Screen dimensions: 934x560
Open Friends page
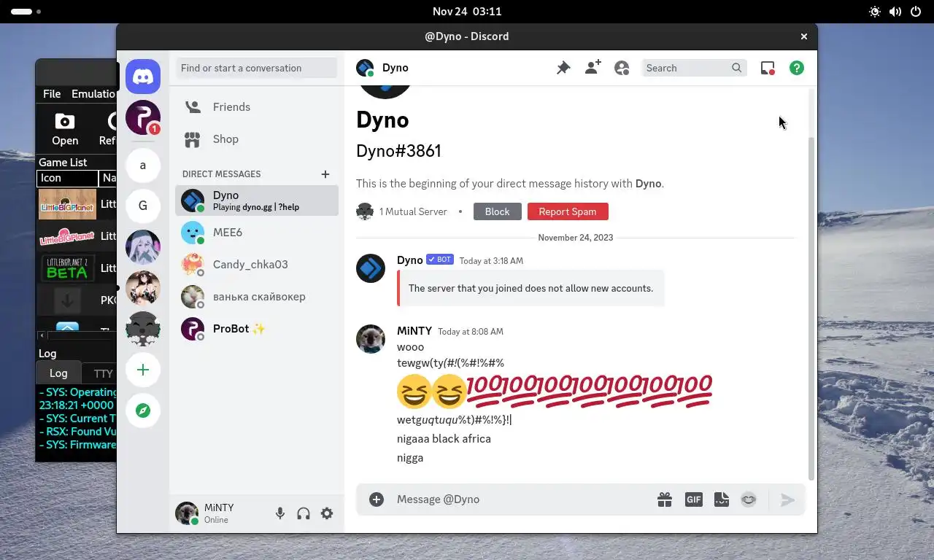pyautogui.click(x=257, y=107)
